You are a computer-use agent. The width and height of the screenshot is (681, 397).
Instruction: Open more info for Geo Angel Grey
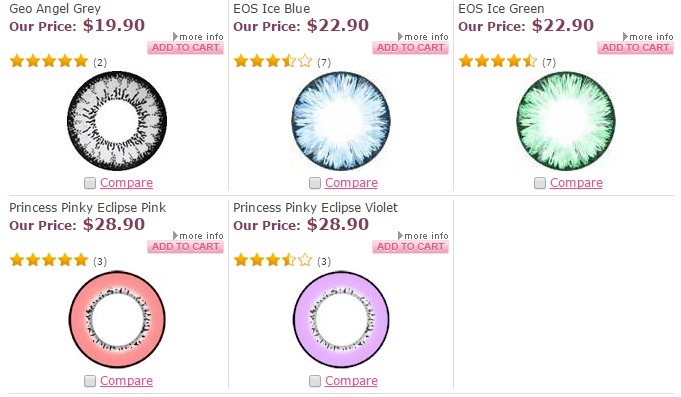click(x=198, y=36)
